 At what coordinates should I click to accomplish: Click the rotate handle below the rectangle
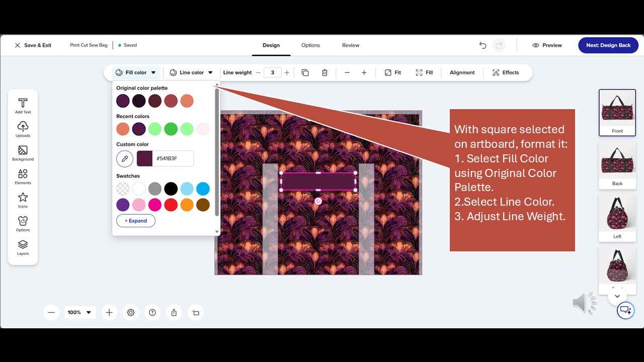[x=318, y=201]
